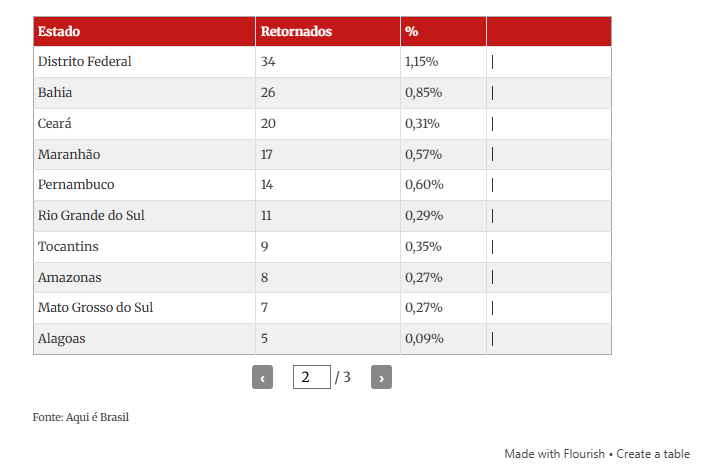The height and width of the screenshot is (473, 703).
Task: Sort table by Retornados column header
Action: point(296,31)
